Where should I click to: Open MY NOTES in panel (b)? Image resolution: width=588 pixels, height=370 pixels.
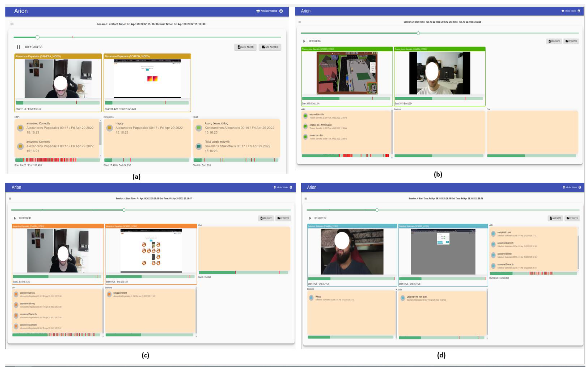(x=571, y=41)
